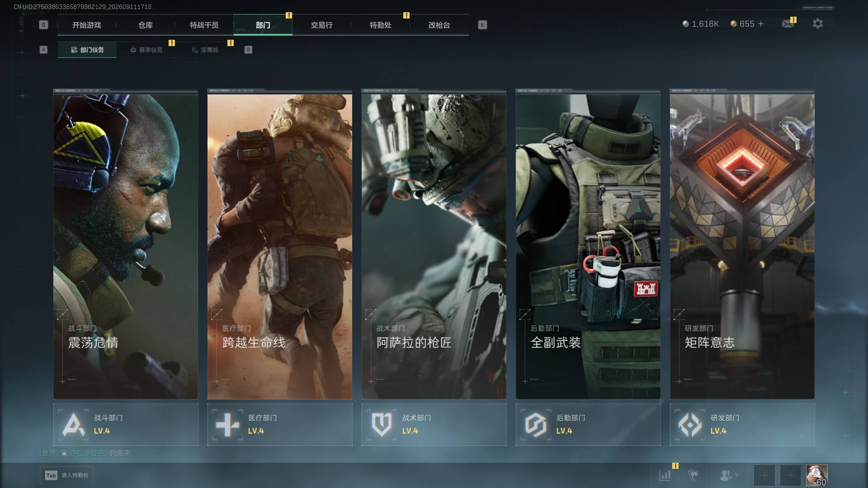Click the 战斗部门 level emblem icon
The height and width of the screenshot is (488, 868).
pyautogui.click(x=74, y=425)
